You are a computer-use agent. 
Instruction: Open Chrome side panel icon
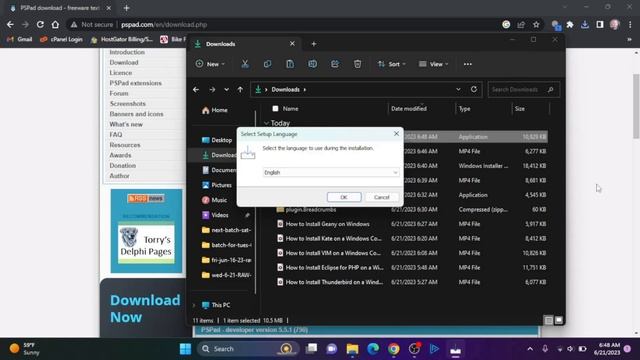point(600,24)
